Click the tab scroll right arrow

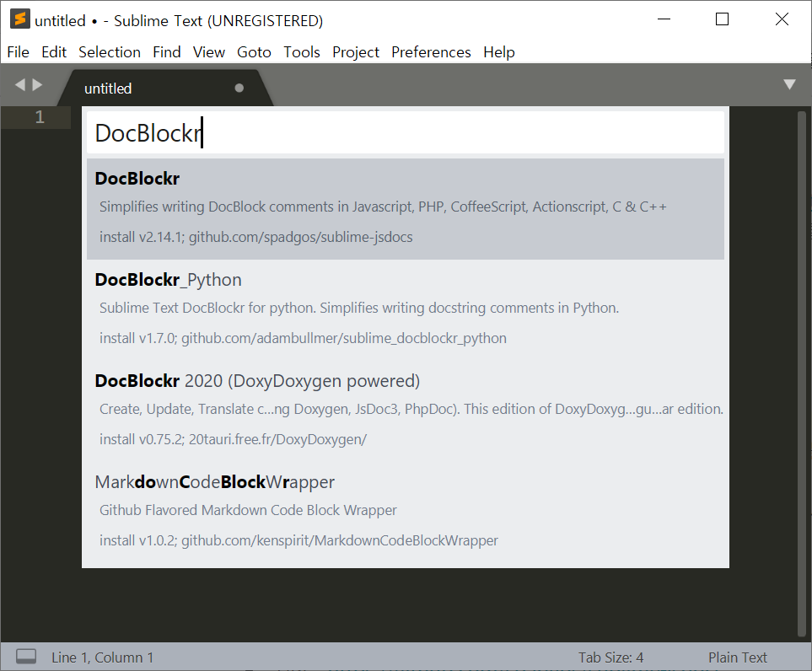tap(37, 84)
